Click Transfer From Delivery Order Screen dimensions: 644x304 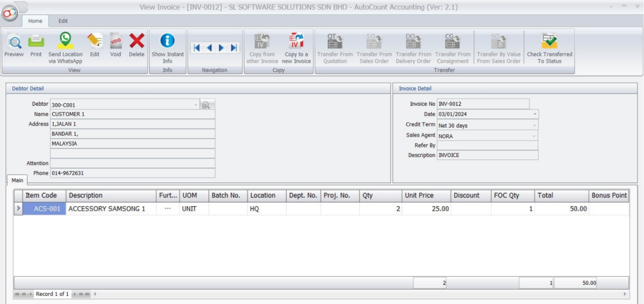click(413, 48)
